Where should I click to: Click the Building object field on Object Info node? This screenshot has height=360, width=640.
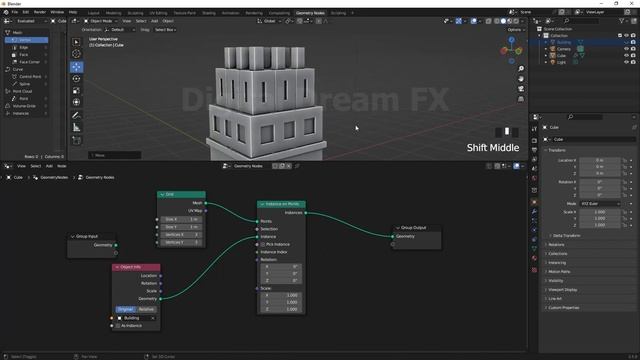coord(136,318)
